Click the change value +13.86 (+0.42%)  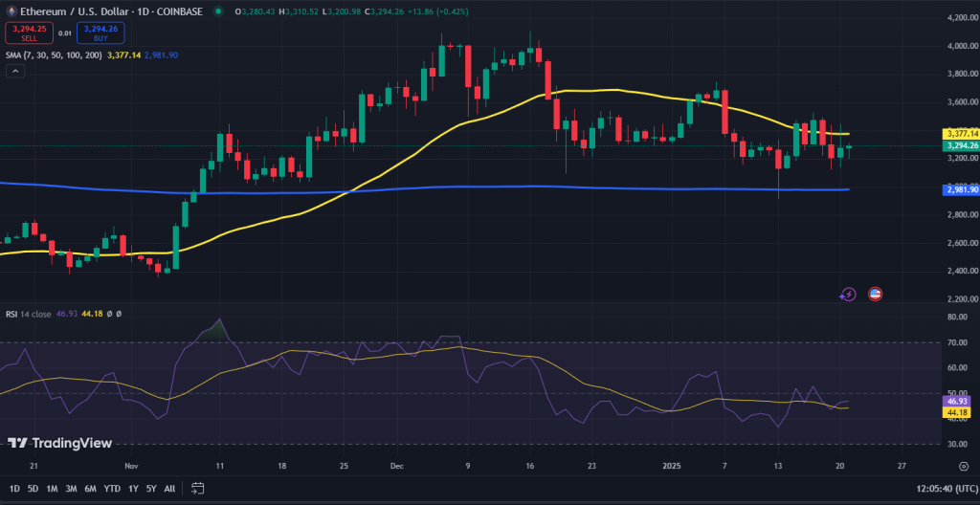[437, 11]
